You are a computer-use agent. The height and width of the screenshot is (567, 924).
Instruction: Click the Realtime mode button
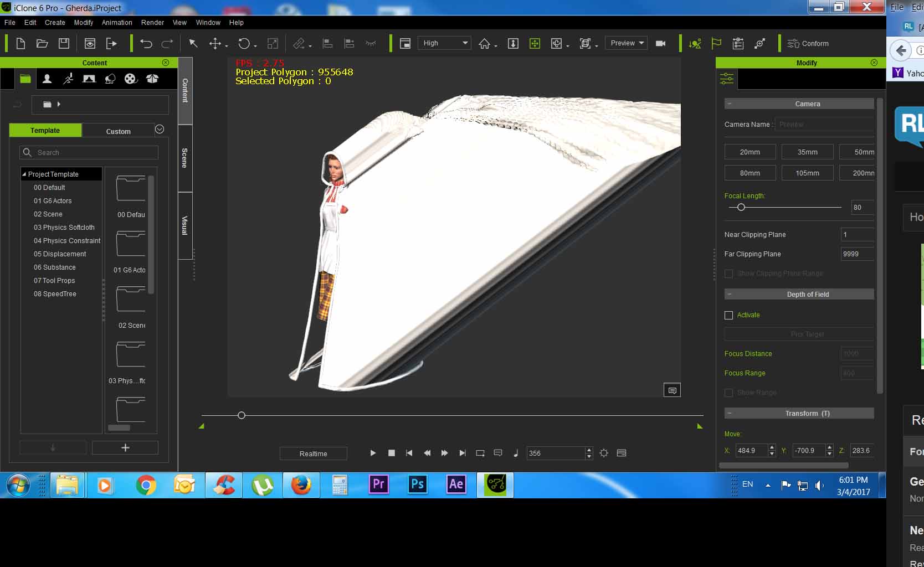(x=314, y=453)
